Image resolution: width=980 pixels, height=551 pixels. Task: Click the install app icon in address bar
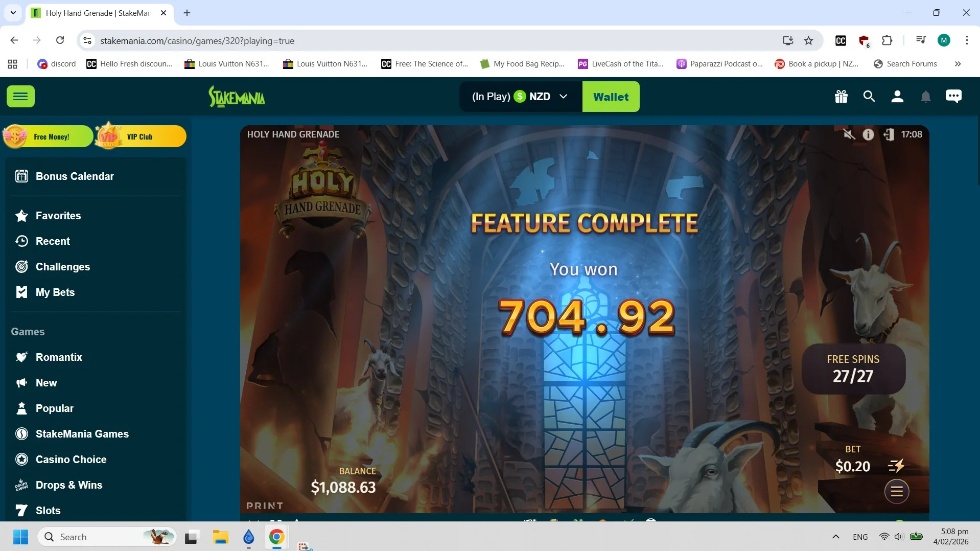pos(787,40)
